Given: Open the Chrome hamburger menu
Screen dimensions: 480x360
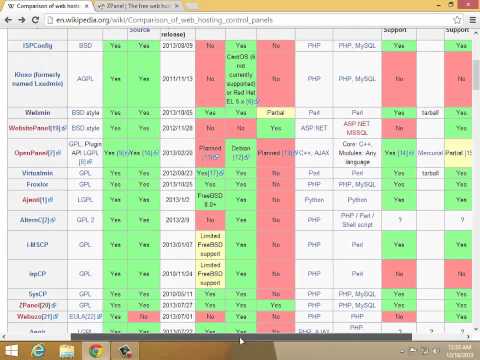Looking at the screenshot, I should [473, 20].
